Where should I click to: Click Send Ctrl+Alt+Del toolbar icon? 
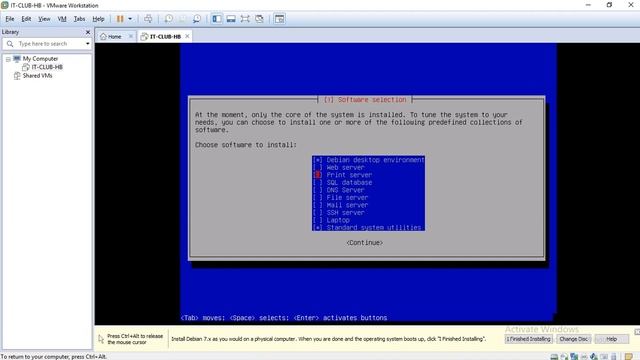click(148, 19)
